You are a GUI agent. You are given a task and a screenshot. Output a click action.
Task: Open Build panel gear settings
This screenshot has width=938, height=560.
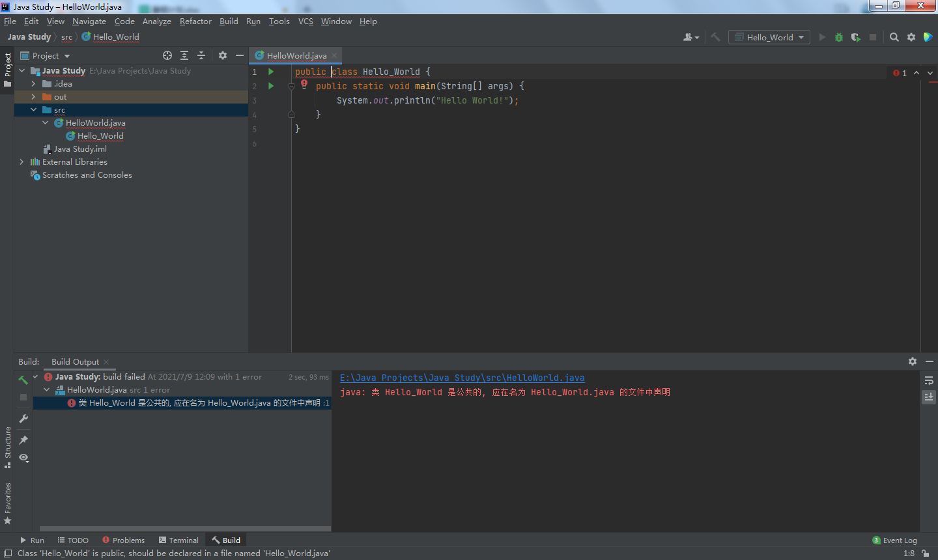coord(913,361)
